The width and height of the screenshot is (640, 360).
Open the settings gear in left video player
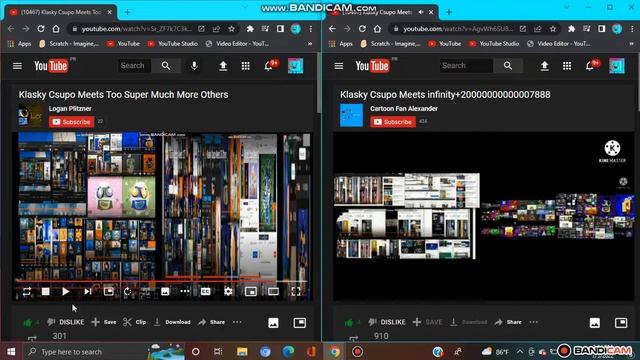coord(228,291)
